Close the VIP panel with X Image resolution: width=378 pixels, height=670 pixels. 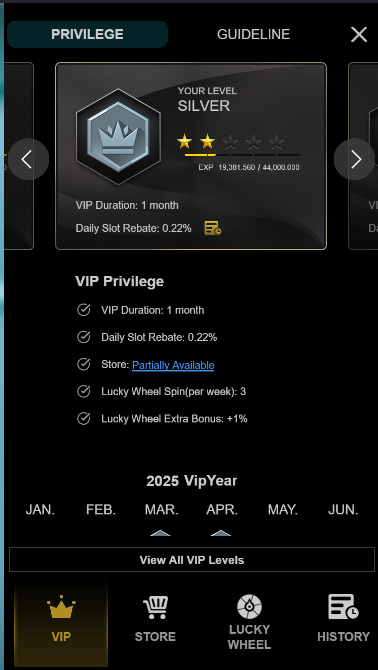tap(359, 34)
